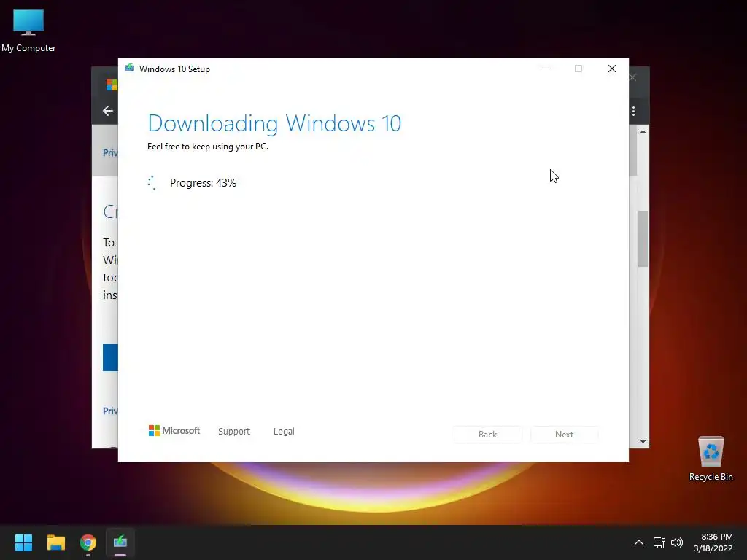
Task: Click the disabled Next button
Action: point(564,435)
